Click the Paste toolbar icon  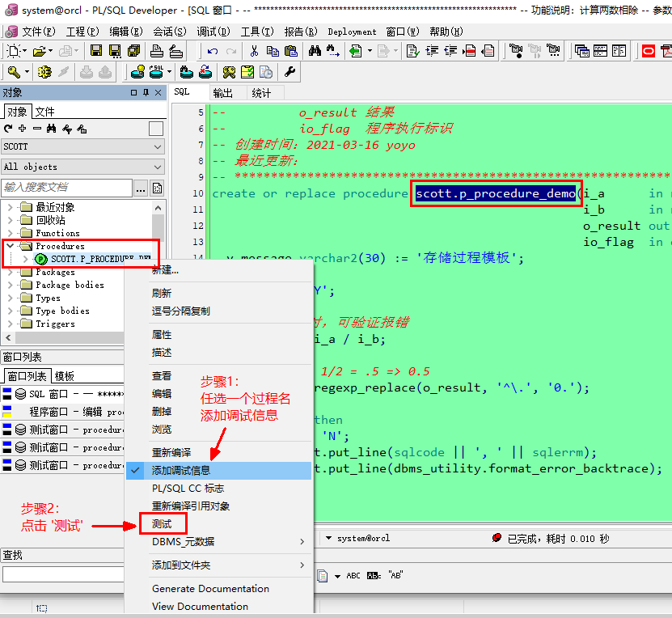(x=290, y=50)
